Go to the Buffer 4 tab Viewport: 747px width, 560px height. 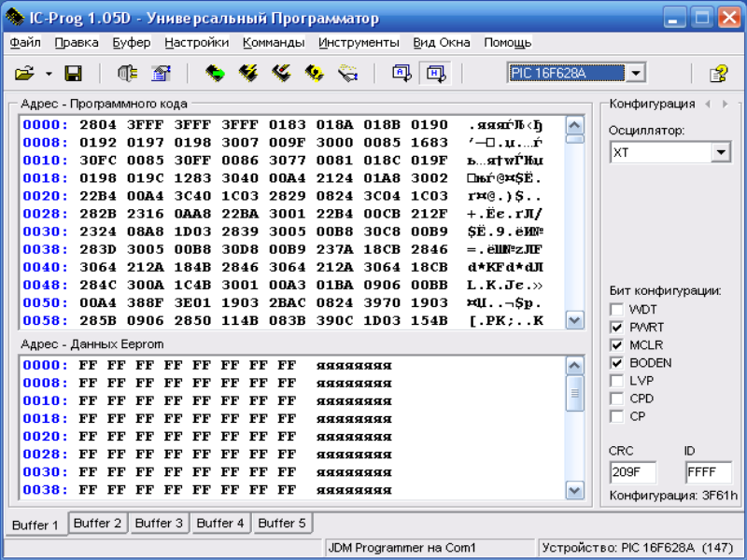pyautogui.click(x=220, y=523)
